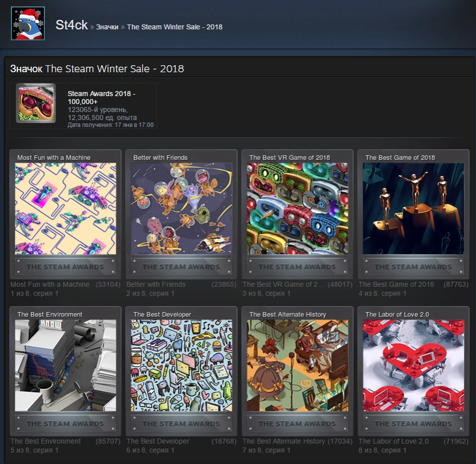Viewport: 476px width, 464px height.
Task: Click the 4 из 8, серия 1 label
Action: pyautogui.click(x=382, y=294)
